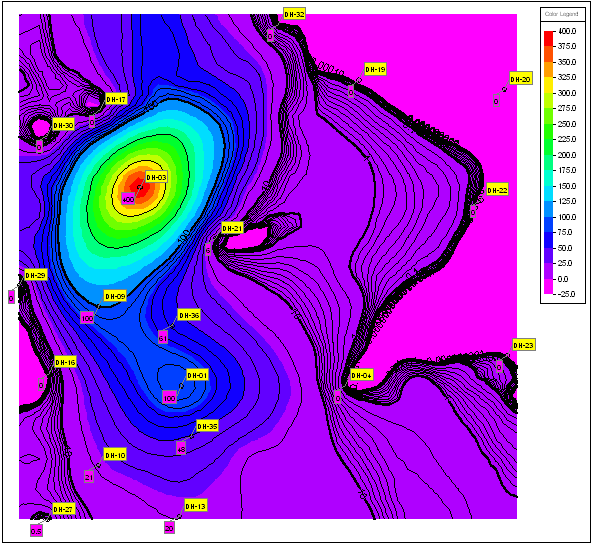
Task: Select the DH-01 drill hole label
Action: [196, 375]
